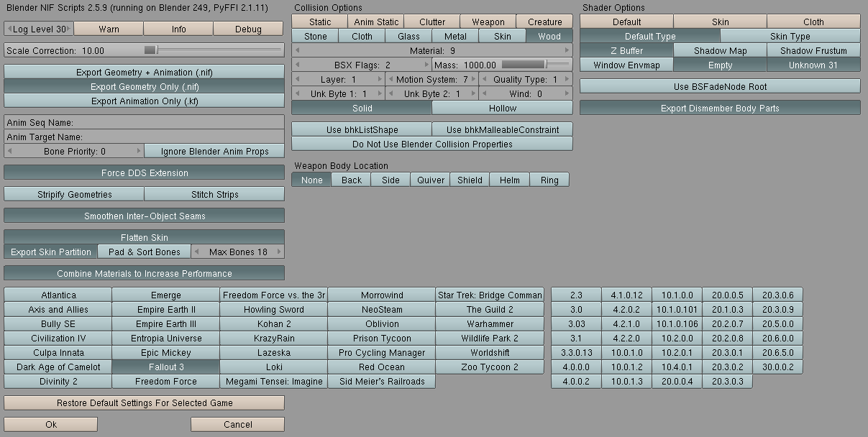Select Oblivion as the game
868x437 pixels.
[382, 323]
